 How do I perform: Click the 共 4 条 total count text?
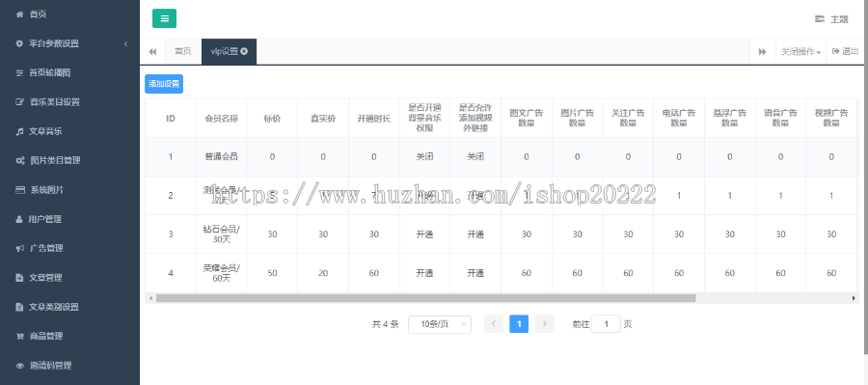click(x=385, y=324)
